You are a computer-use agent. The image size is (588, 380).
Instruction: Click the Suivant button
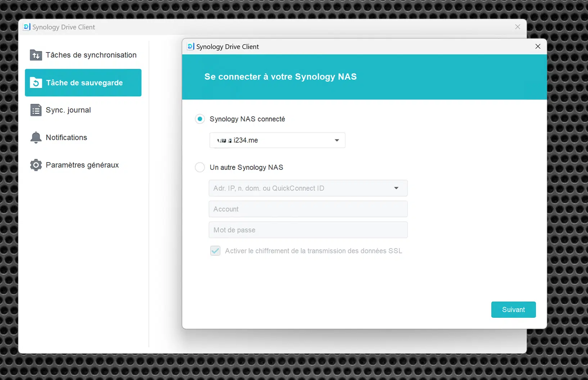(x=514, y=310)
